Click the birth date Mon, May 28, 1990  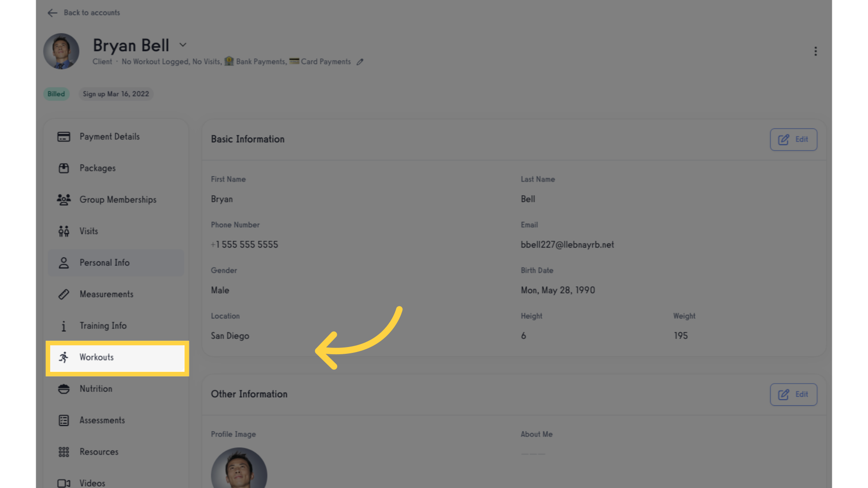point(558,291)
